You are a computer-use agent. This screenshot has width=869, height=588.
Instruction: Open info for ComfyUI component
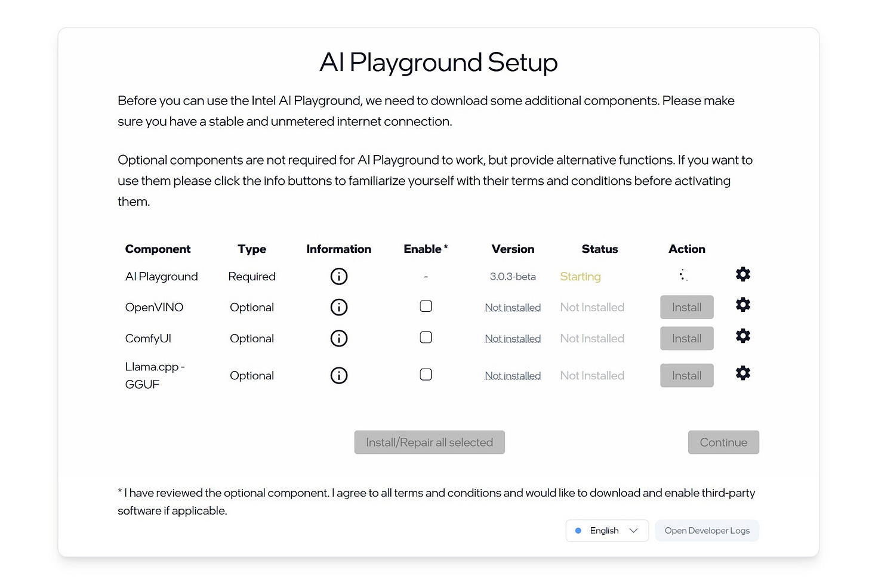click(339, 339)
